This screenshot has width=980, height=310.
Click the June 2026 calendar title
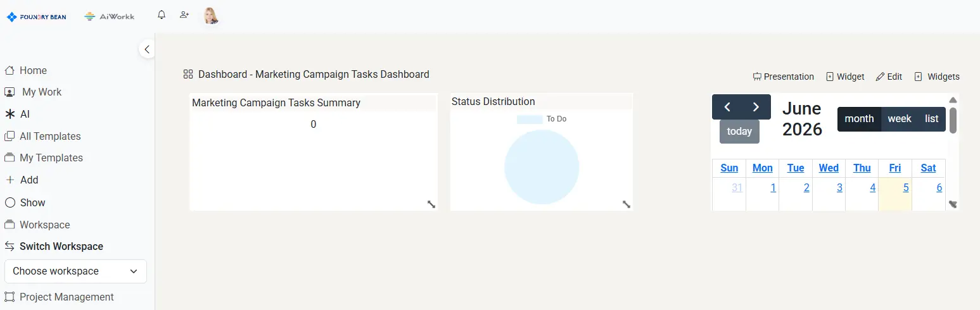click(x=802, y=119)
